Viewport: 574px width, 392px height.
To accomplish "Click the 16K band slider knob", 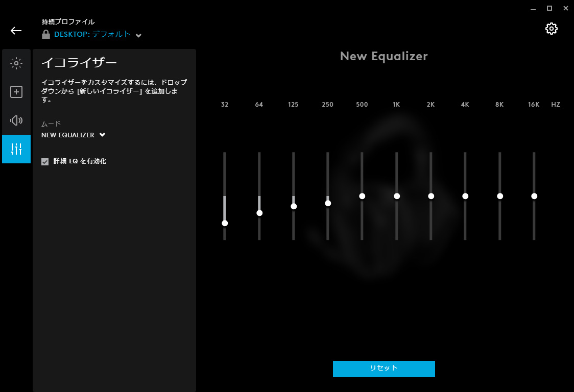I will (x=534, y=196).
